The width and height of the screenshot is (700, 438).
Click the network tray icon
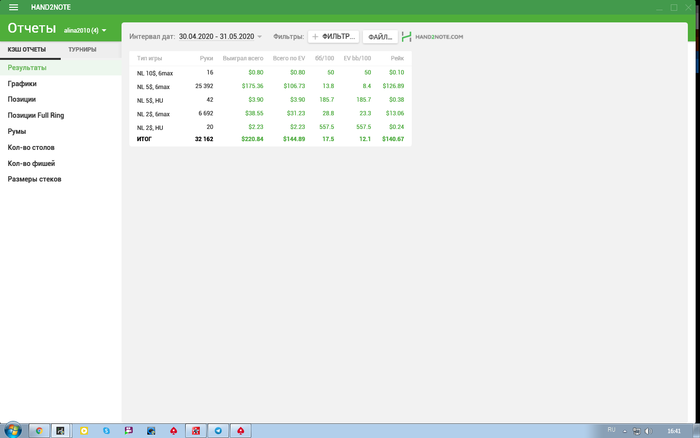[x=637, y=431]
